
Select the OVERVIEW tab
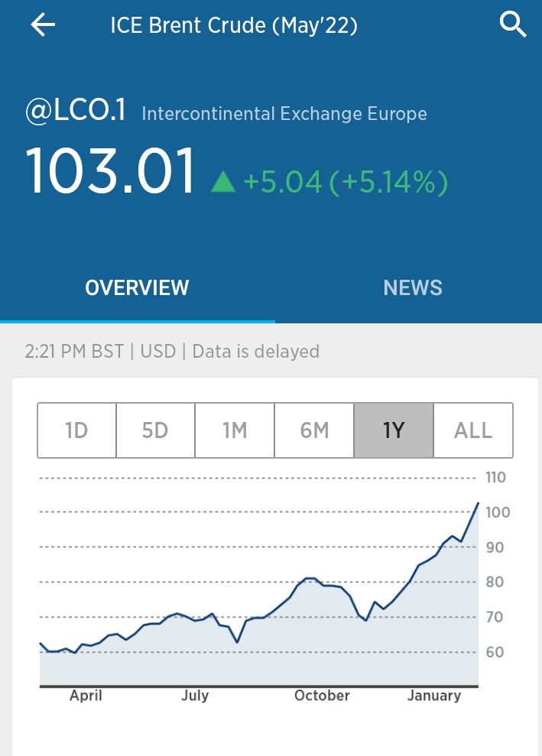coord(137,287)
